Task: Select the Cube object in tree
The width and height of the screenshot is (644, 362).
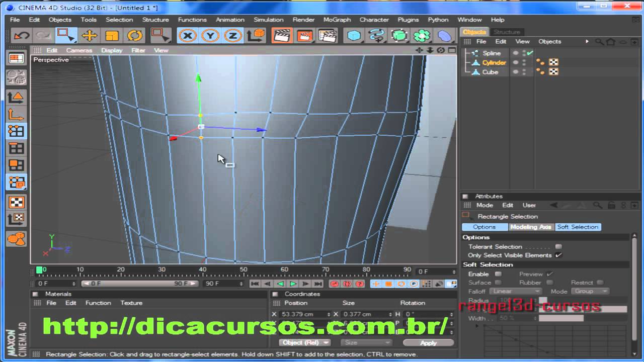Action: [x=490, y=72]
